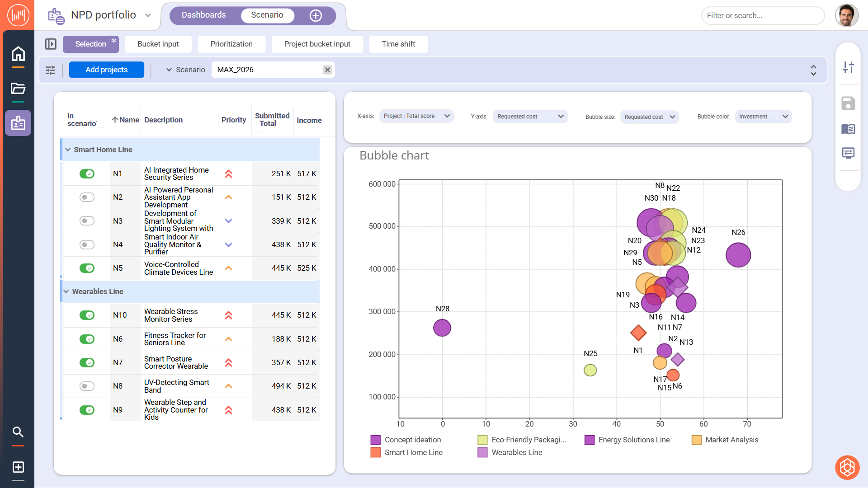Open the Project bucket input tab

[x=317, y=44]
